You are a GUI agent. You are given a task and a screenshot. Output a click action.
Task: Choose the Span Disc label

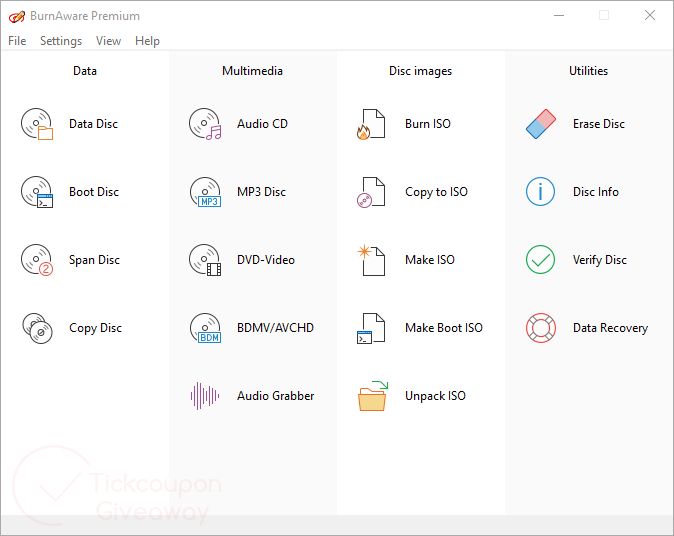pos(95,260)
